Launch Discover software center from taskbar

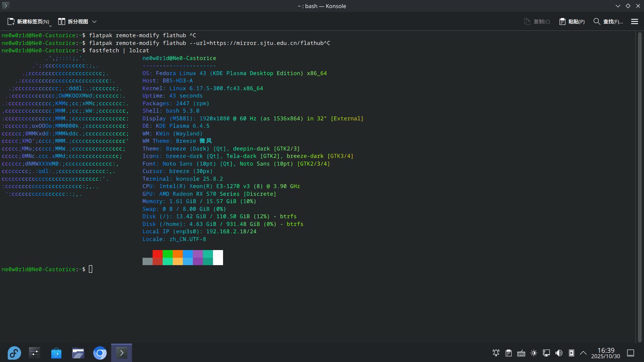(x=56, y=353)
